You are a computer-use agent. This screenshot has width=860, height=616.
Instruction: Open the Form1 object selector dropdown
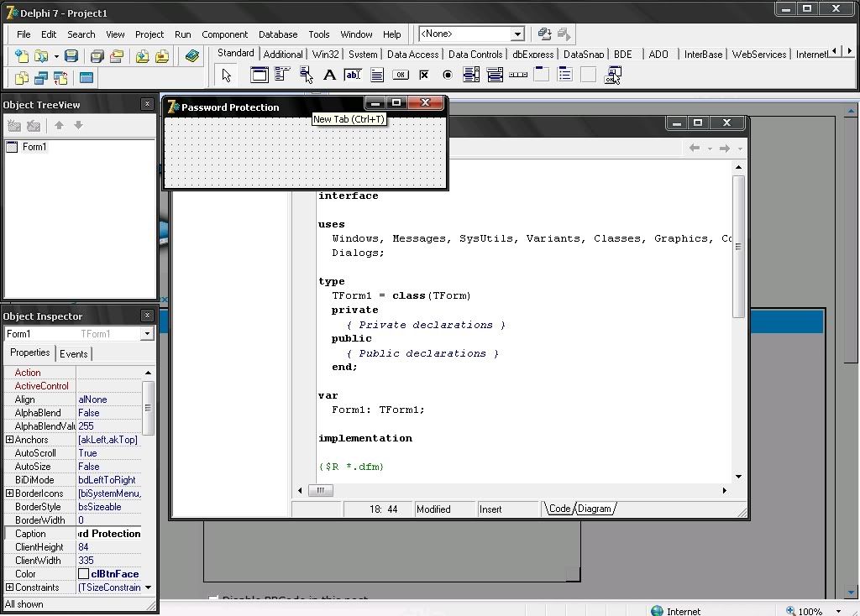(147, 334)
